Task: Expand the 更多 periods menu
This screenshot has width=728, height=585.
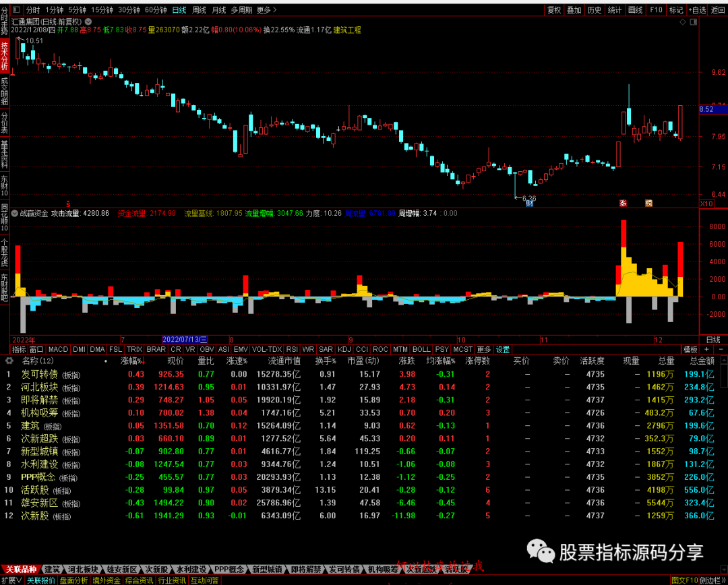Action: pos(266,9)
